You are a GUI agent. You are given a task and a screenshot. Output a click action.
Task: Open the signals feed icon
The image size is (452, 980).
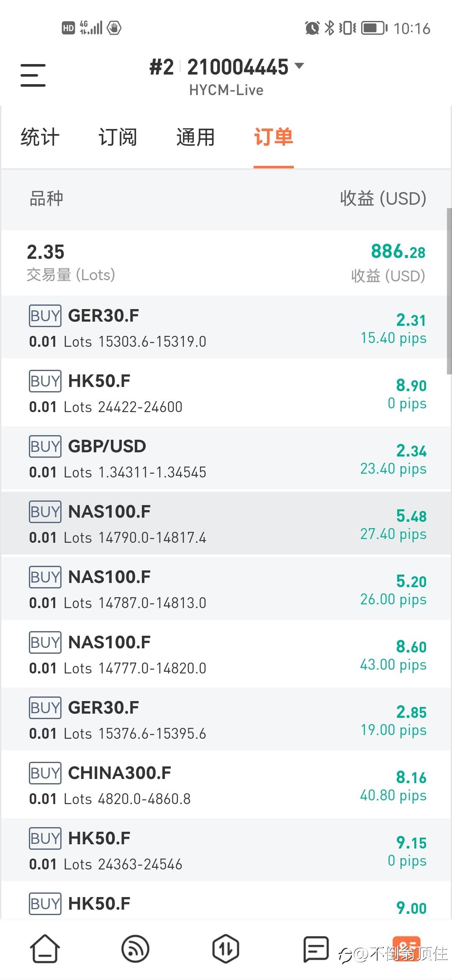point(135,949)
